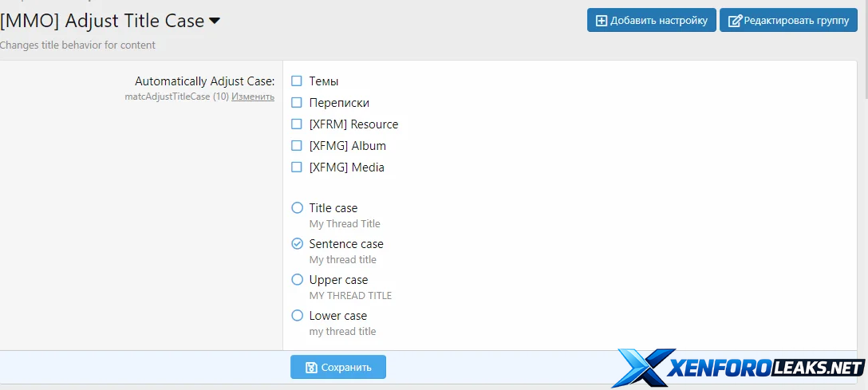Choose the Lower case radio option
Screen dimensions: 868x390
tap(298, 316)
